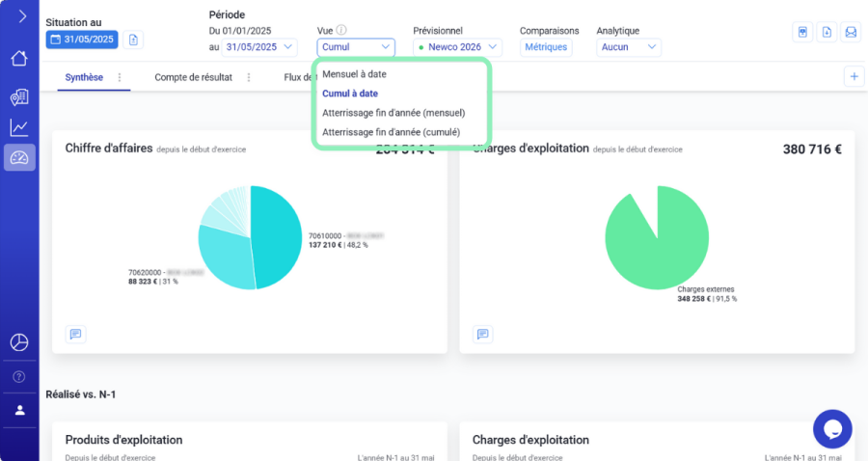Open the pie chart icon in sidebar
This screenshot has height=461, width=868.
point(19,342)
